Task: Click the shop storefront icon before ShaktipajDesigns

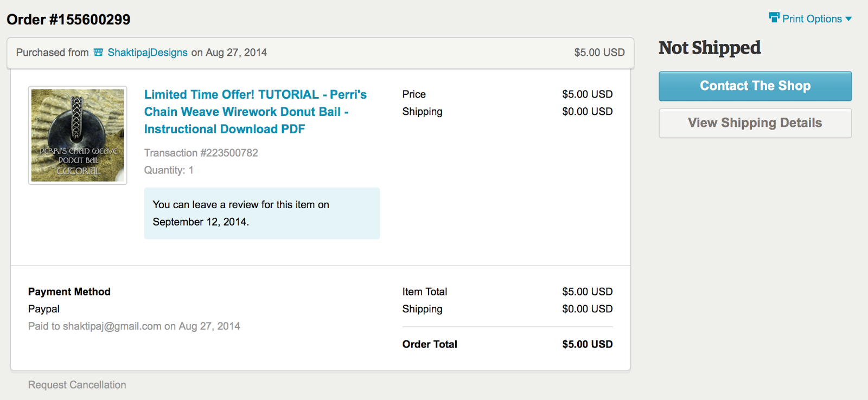Action: (x=98, y=53)
